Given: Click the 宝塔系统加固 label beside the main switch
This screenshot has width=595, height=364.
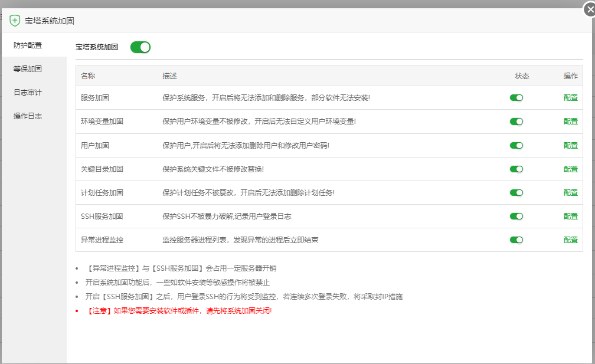Looking at the screenshot, I should (x=97, y=47).
